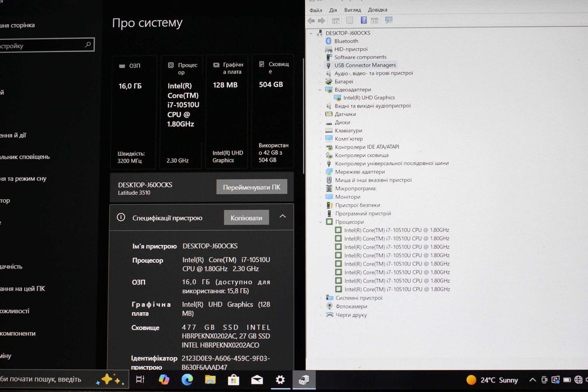
Task: Select Диски in the device tree
Action: click(342, 123)
